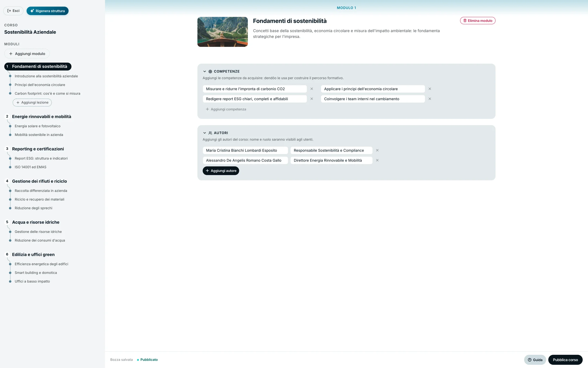The width and height of the screenshot is (588, 368).
Task: Add a new author
Action: pyautogui.click(x=221, y=171)
